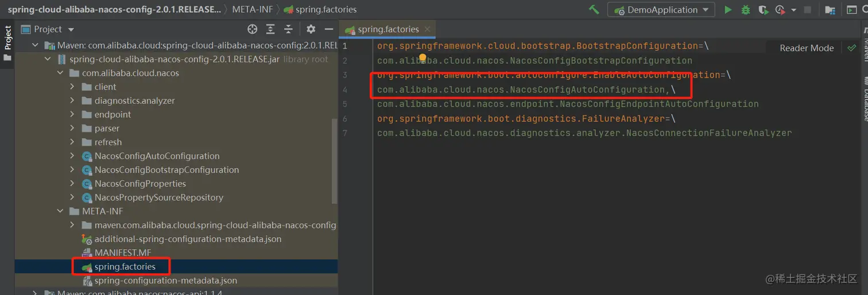Click the Profile run clock icon

click(780, 10)
